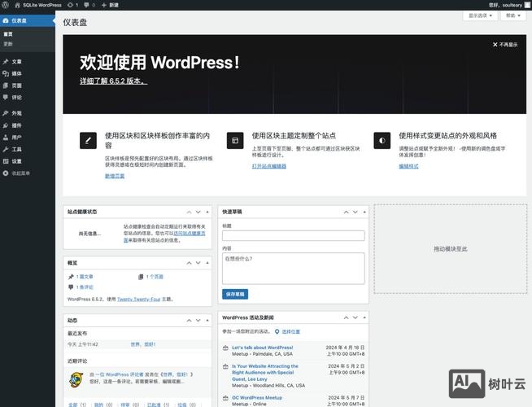532x407 pixels.
Task: Move 快速草稿 widget up
Action: (x=346, y=212)
